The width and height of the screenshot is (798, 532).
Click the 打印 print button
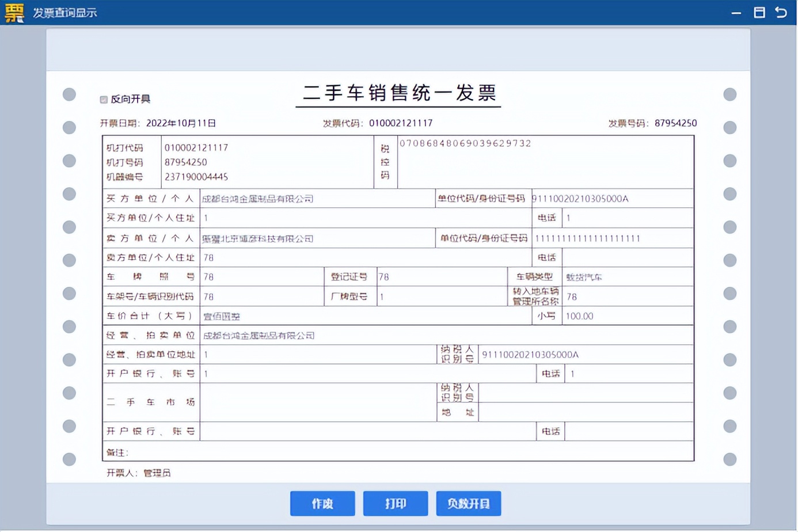[396, 503]
